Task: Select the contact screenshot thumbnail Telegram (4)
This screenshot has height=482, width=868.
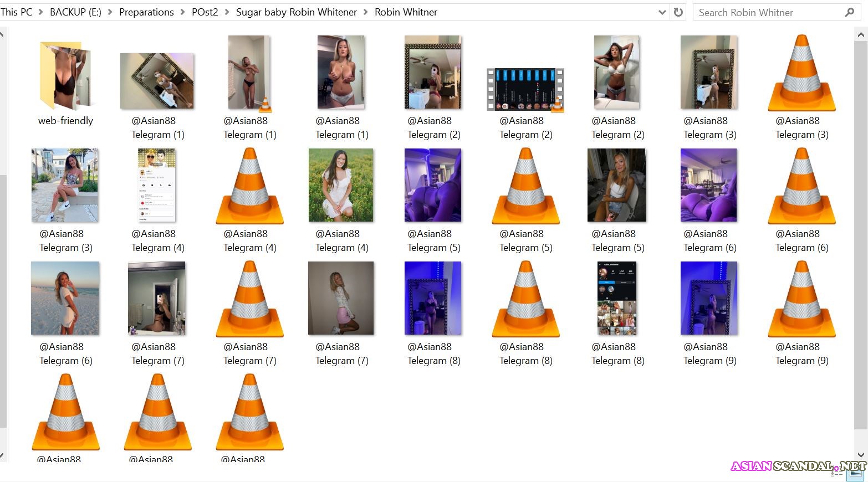Action: 157,185
